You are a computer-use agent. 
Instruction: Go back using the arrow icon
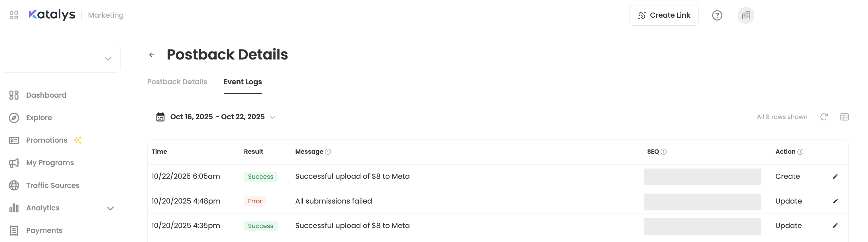click(152, 55)
